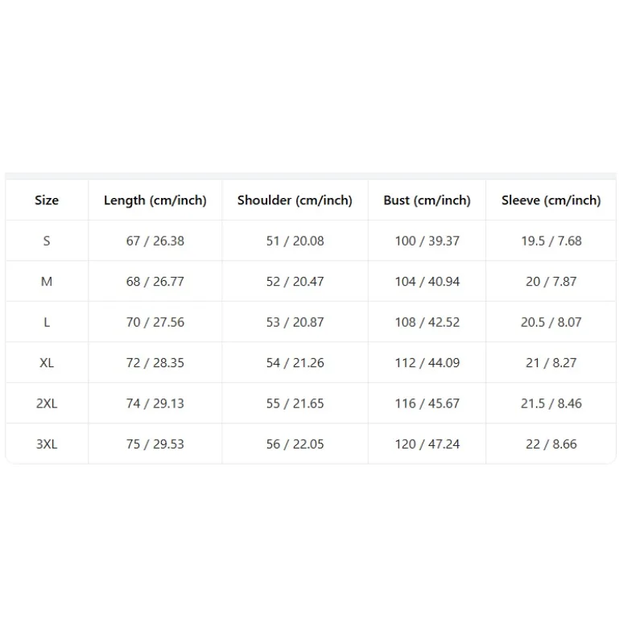
Task: Click the Length (cm/inch) column header
Action: 155,200
